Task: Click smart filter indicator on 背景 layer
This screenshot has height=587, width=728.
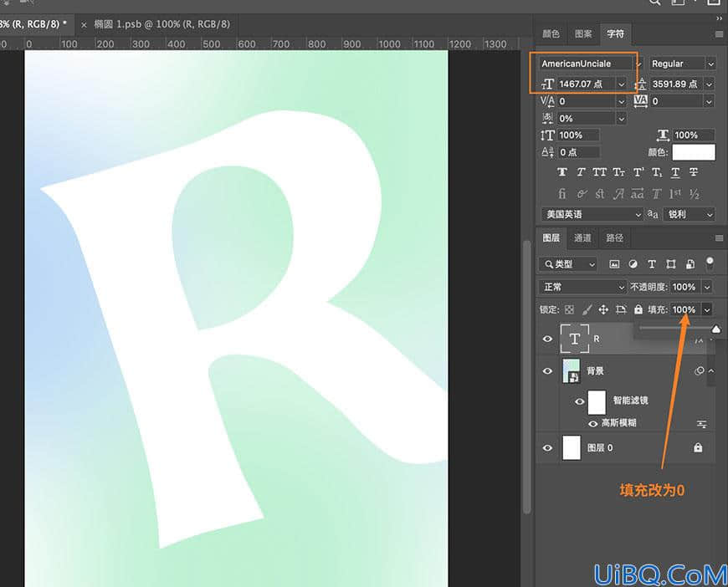Action: [x=699, y=370]
